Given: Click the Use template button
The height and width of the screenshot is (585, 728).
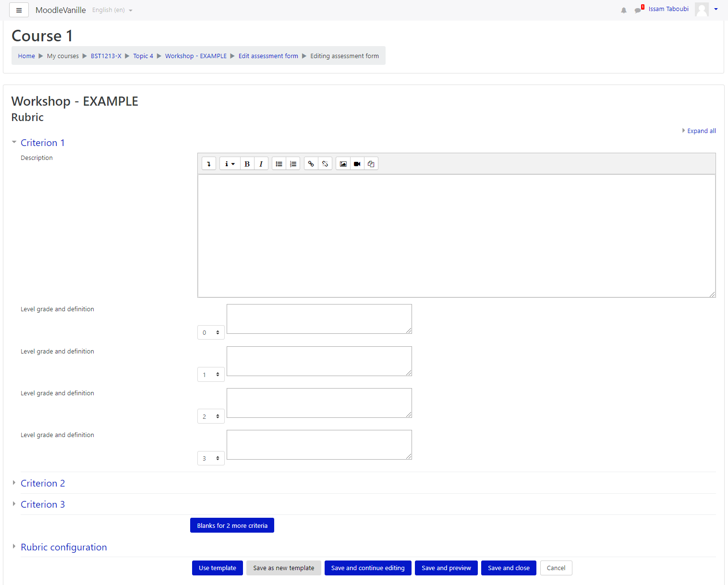Looking at the screenshot, I should tap(218, 568).
